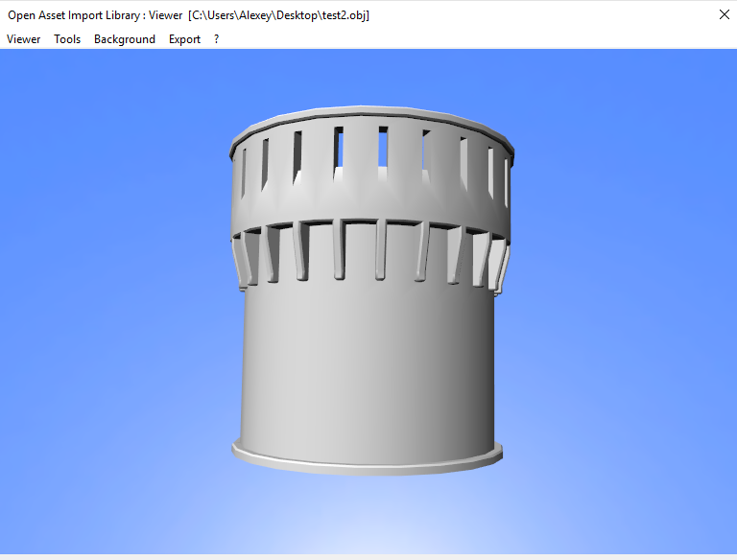Click the 3D tower model in the viewport
The width and height of the screenshot is (737, 560).
369,291
